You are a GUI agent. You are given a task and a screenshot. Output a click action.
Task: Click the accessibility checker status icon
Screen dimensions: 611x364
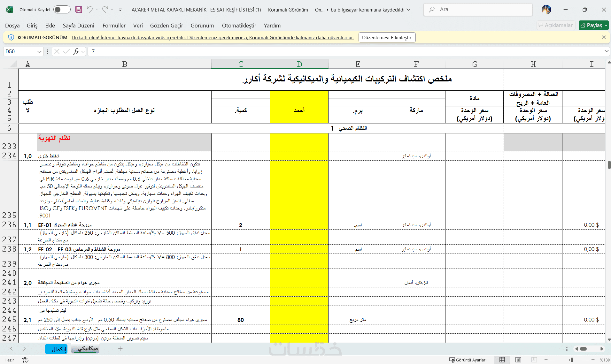(x=25, y=360)
